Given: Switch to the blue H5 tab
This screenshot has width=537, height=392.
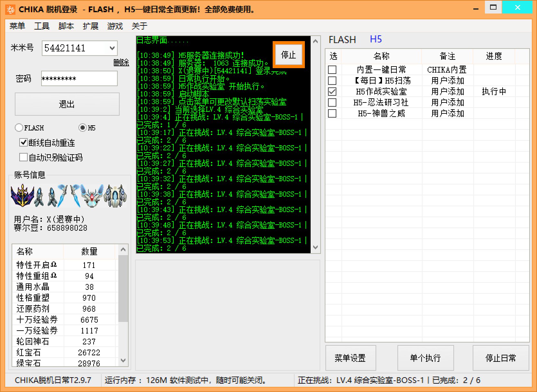Looking at the screenshot, I should pyautogui.click(x=376, y=39).
